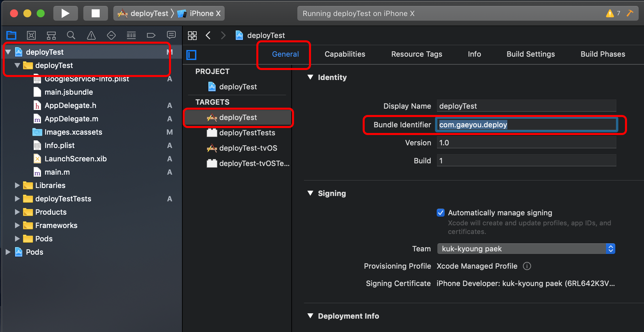Open the Test navigator diamond icon
The width and height of the screenshot is (644, 332).
click(x=111, y=35)
